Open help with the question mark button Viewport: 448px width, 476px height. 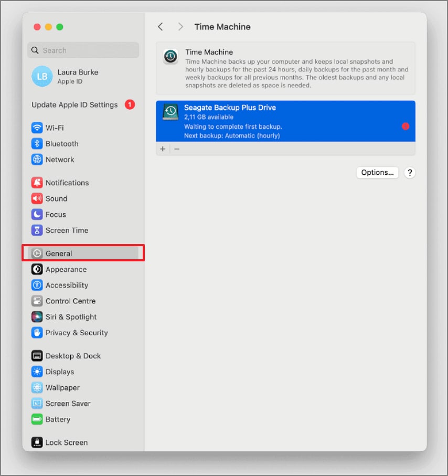point(410,173)
